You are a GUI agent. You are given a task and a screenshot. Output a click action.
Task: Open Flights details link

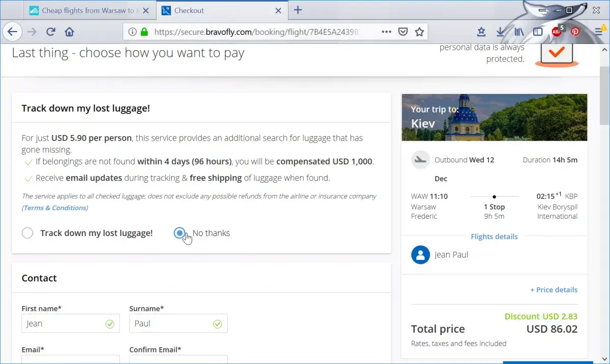tap(494, 237)
